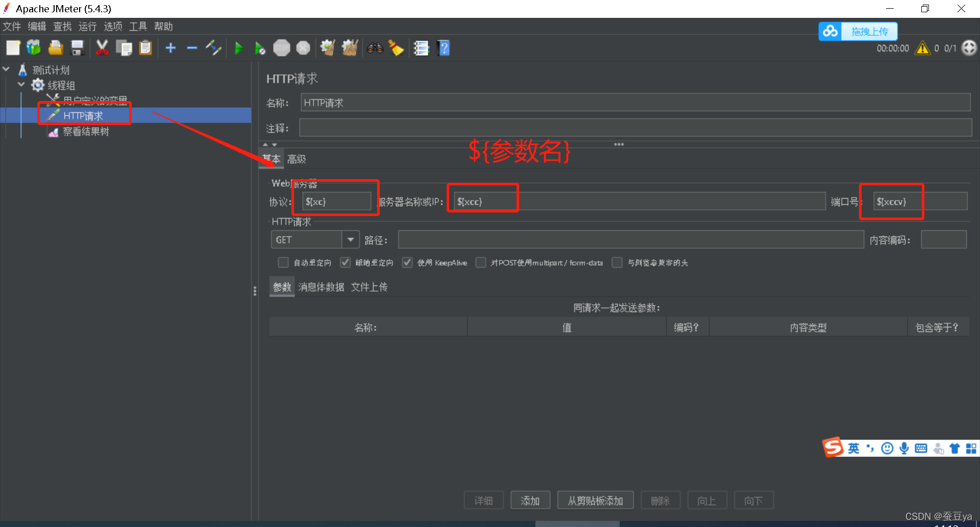Click the Open file folder icon
Image resolution: width=980 pixels, height=527 pixels.
click(56, 48)
